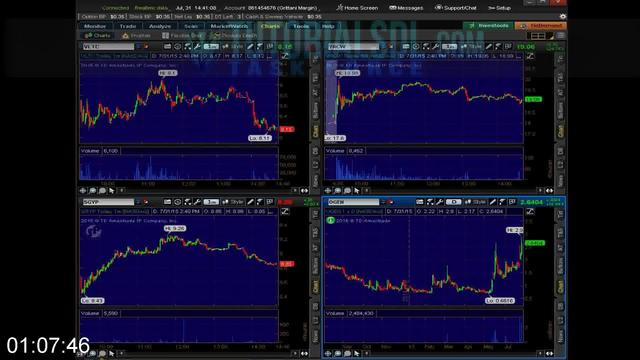This screenshot has height=360, width=640.
Task: Click the red last-price bubble on SGYP chart
Action: click(x=287, y=264)
